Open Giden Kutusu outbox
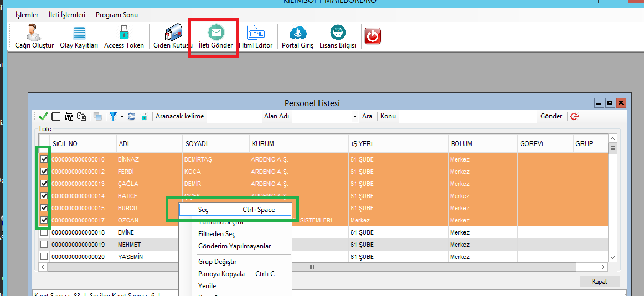The height and width of the screenshot is (296, 644). pyautogui.click(x=173, y=37)
